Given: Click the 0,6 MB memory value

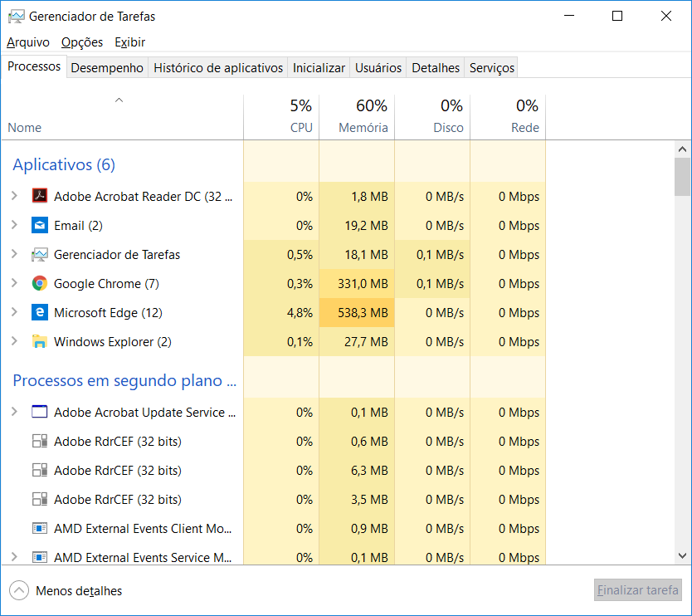Looking at the screenshot, I should 369,441.
